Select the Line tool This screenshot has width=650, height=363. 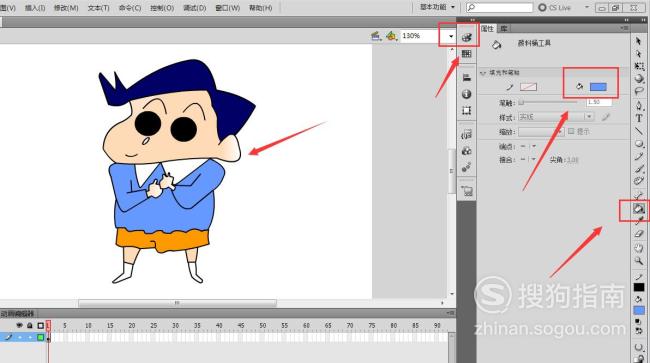click(x=639, y=131)
